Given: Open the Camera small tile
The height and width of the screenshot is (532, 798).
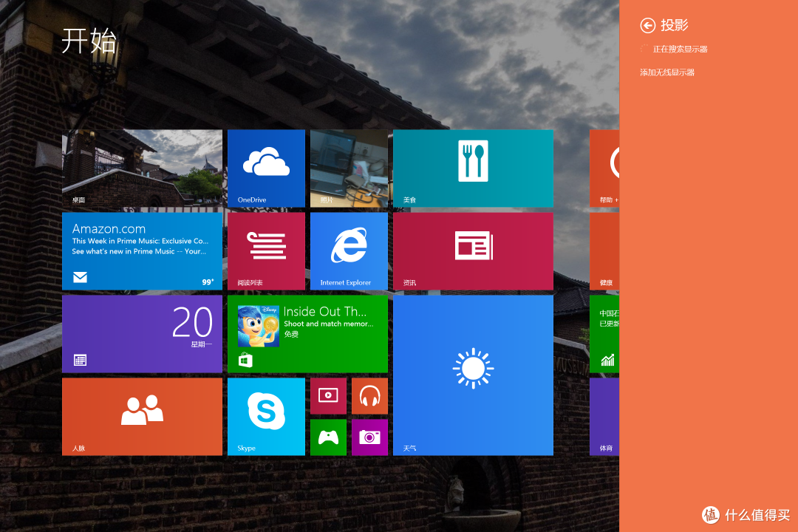Looking at the screenshot, I should point(369,437).
